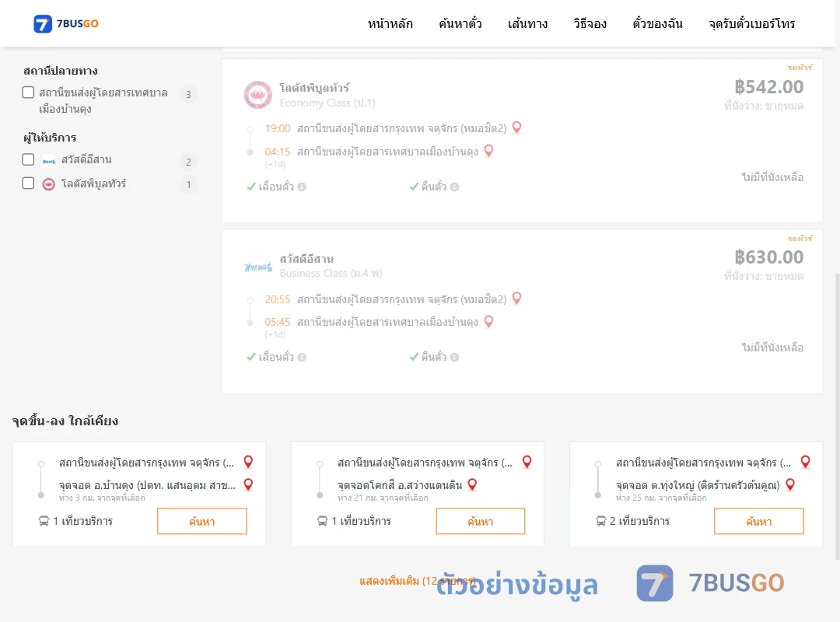Click the 05:45 arrival time
Image resolution: width=840 pixels, height=622 pixels.
[278, 322]
